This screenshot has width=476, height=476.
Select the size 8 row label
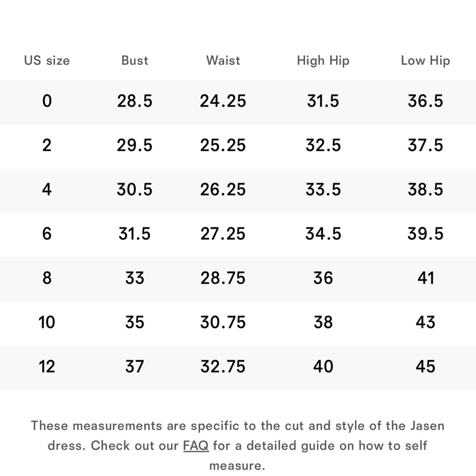click(x=47, y=278)
